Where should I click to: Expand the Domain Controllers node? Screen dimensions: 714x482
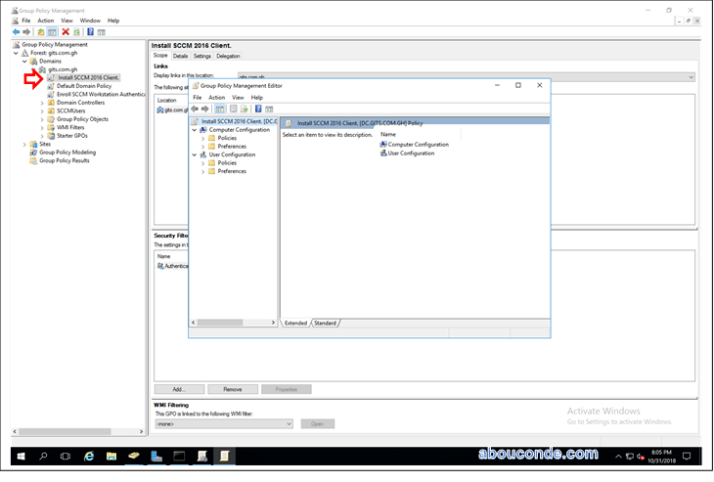42,102
